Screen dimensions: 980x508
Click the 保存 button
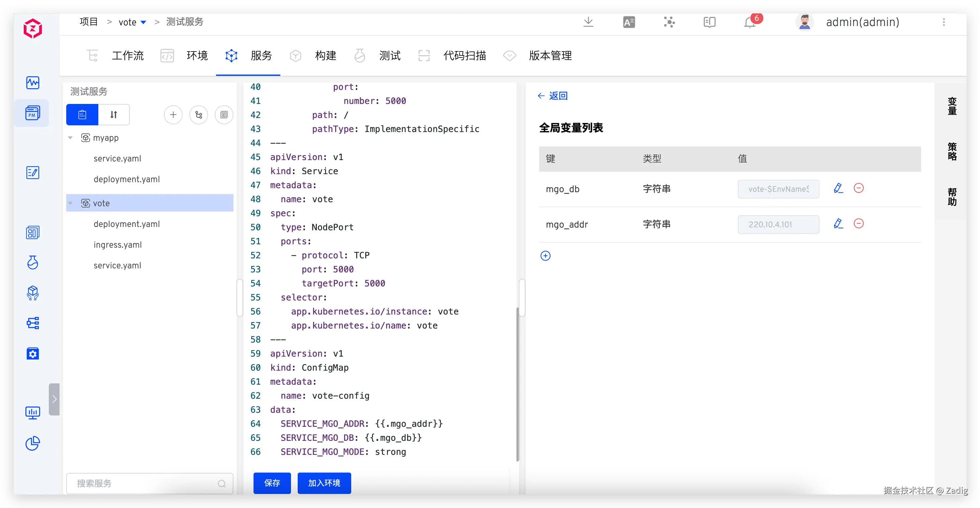pyautogui.click(x=272, y=483)
